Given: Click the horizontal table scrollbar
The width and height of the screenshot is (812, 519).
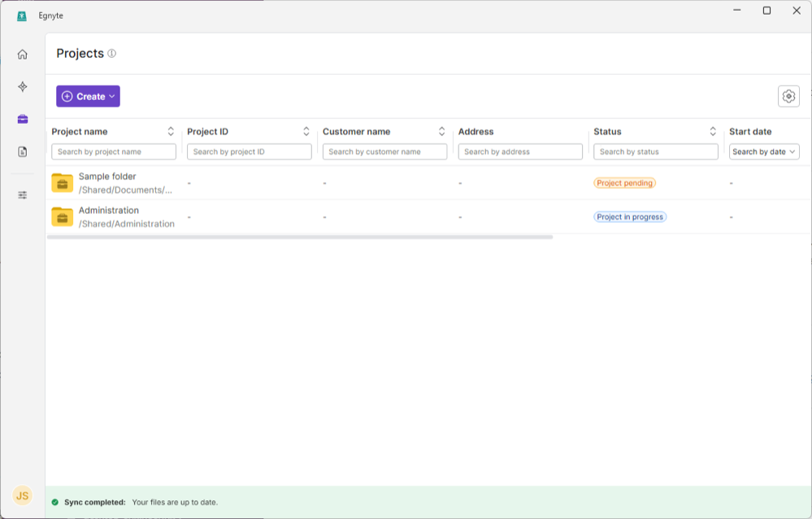Looking at the screenshot, I should point(300,237).
